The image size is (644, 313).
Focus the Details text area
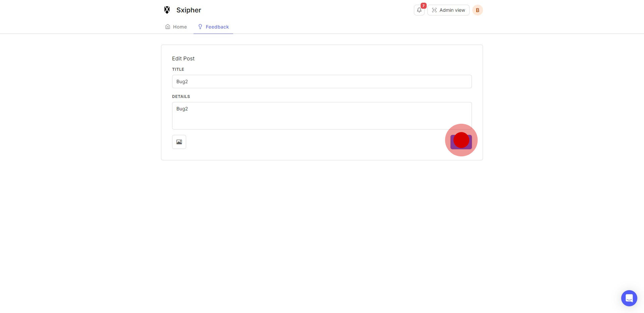(x=322, y=115)
